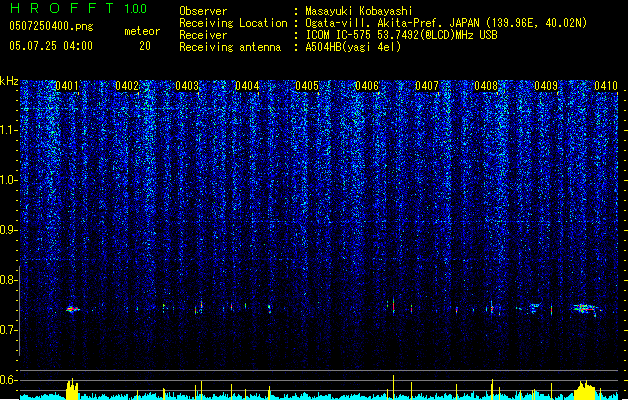The height and width of the screenshot is (400, 629).
Task: Click the 0410 time marker
Action: tap(606, 86)
